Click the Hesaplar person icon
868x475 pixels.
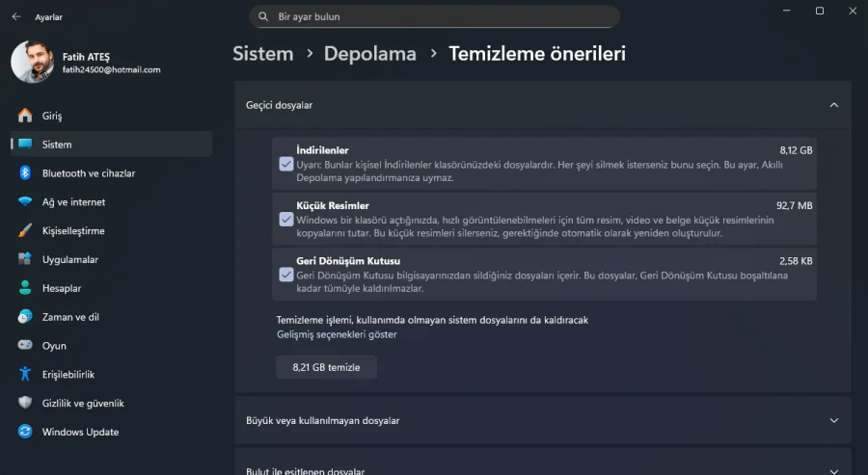(x=25, y=287)
